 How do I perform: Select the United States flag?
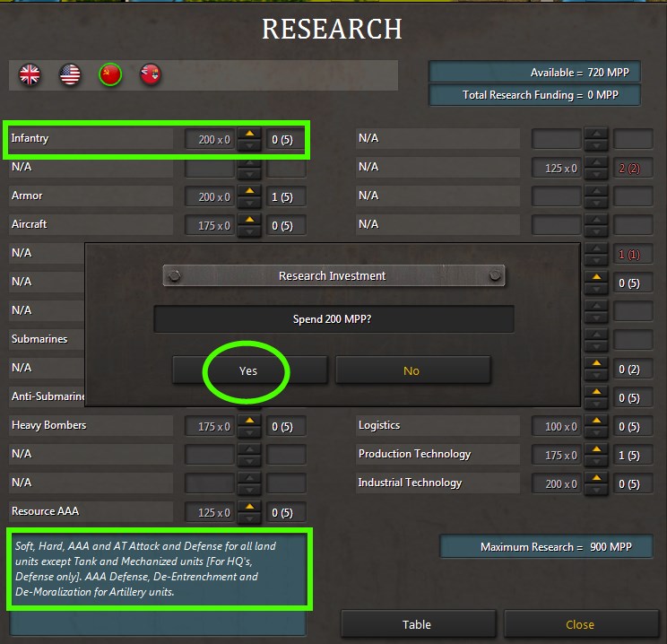(x=70, y=75)
